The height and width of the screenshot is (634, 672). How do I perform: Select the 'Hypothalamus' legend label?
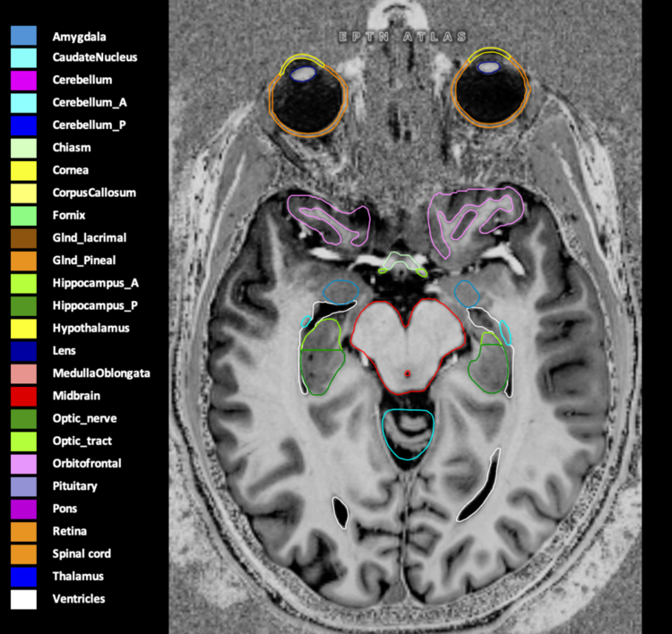point(90,329)
